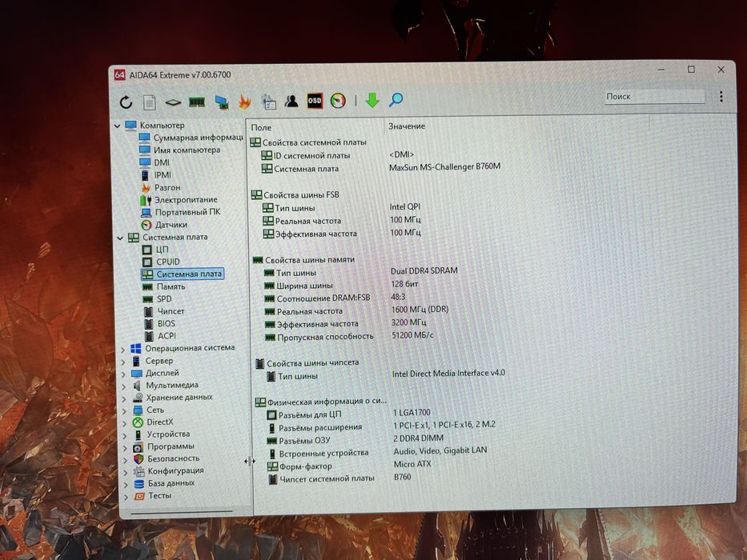Viewport: 747px width, 560px height.
Task: Open ACPI tree item
Action: point(160,336)
